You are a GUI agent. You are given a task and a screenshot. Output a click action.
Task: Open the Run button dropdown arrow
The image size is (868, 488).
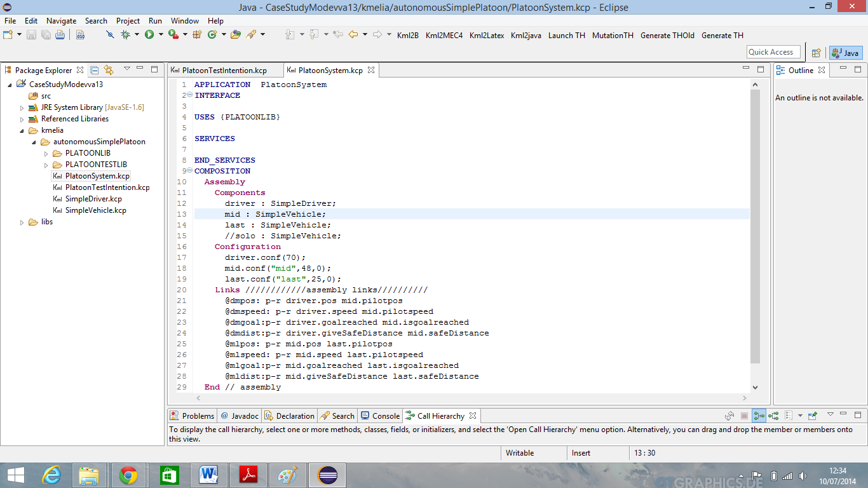(160, 35)
